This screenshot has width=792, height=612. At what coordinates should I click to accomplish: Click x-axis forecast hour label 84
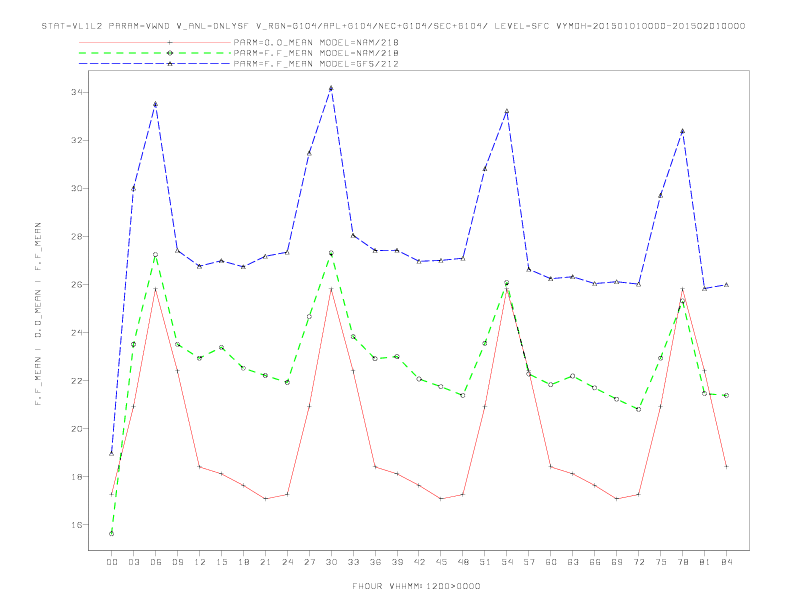pyautogui.click(x=726, y=562)
